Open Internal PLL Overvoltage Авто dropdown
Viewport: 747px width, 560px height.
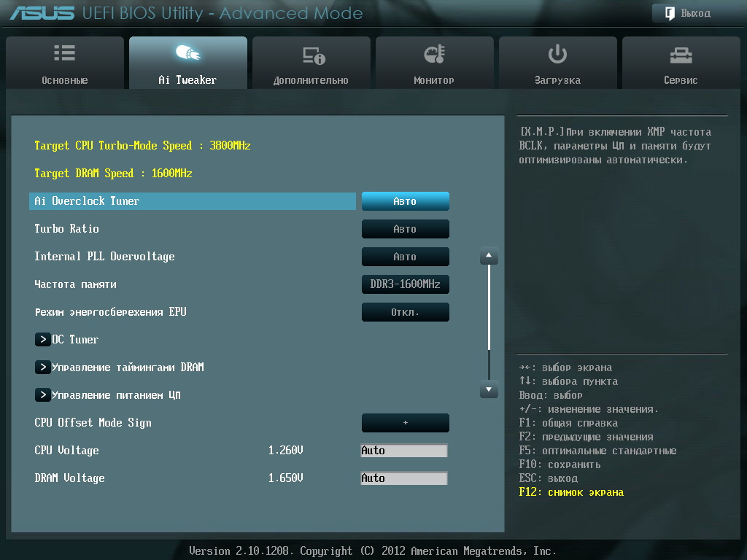coord(406,256)
